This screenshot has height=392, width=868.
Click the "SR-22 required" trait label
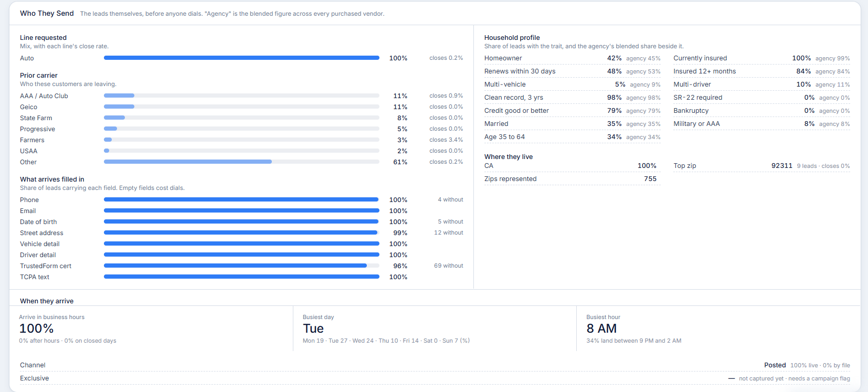click(x=698, y=98)
